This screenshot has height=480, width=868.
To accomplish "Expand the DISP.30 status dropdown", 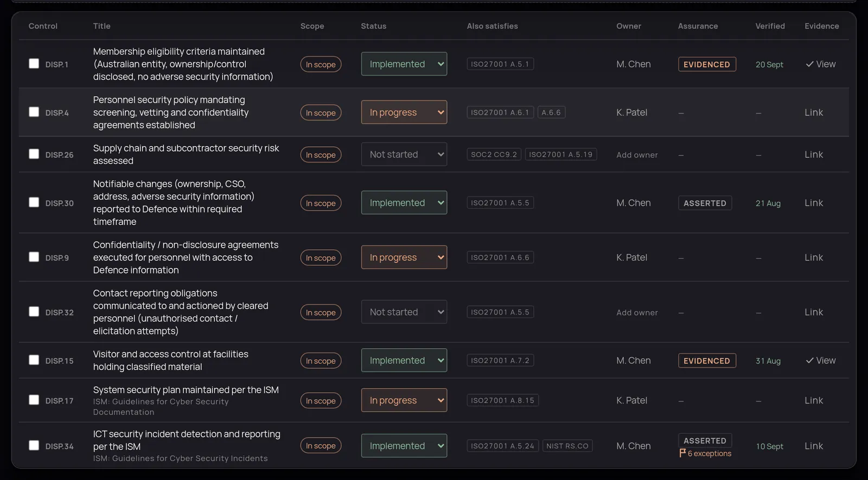I will pyautogui.click(x=404, y=203).
